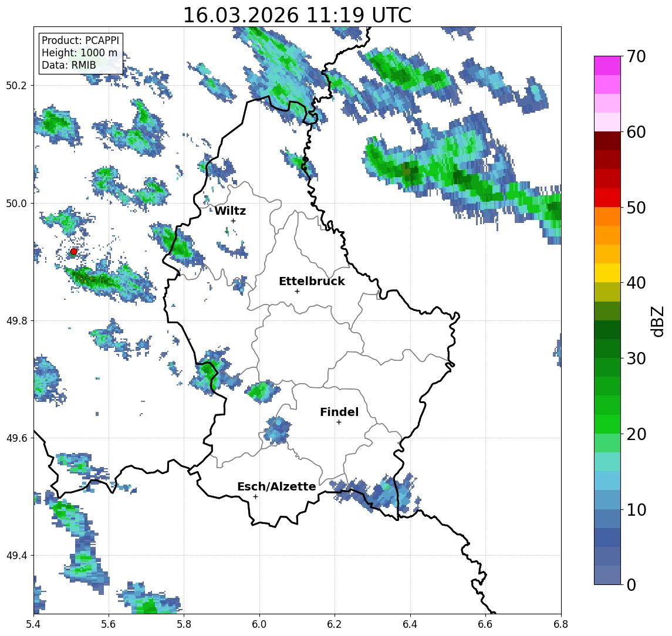Click the Esch/Alzette city label
This screenshot has height=636, width=672.
pyautogui.click(x=276, y=486)
